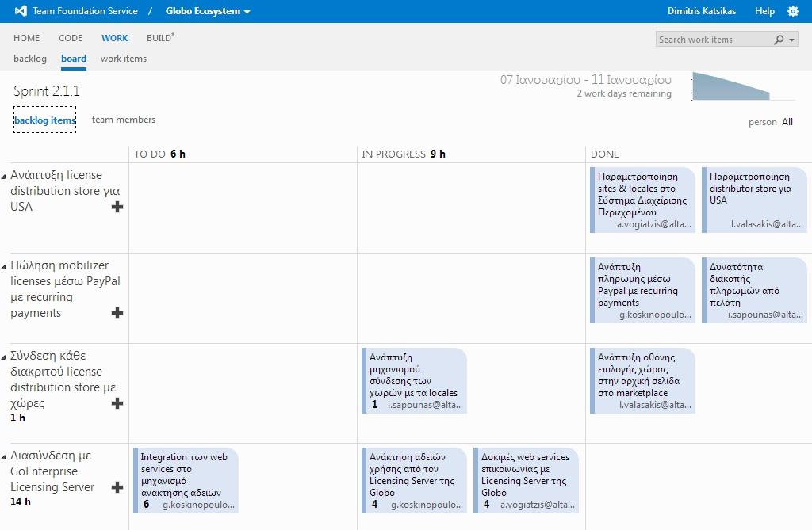Add task to 'Σύνδεση κάθε διακριτού license' row

point(117,403)
